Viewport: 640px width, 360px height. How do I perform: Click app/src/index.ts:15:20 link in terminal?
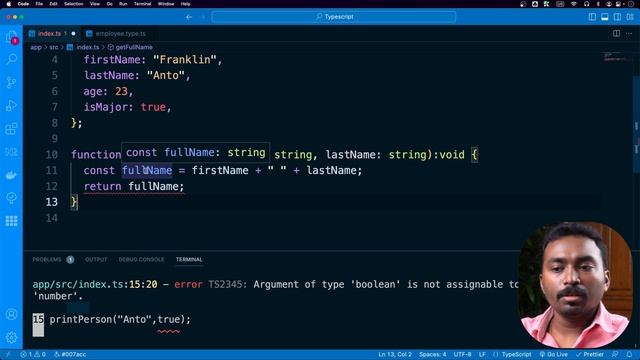pyautogui.click(x=95, y=284)
